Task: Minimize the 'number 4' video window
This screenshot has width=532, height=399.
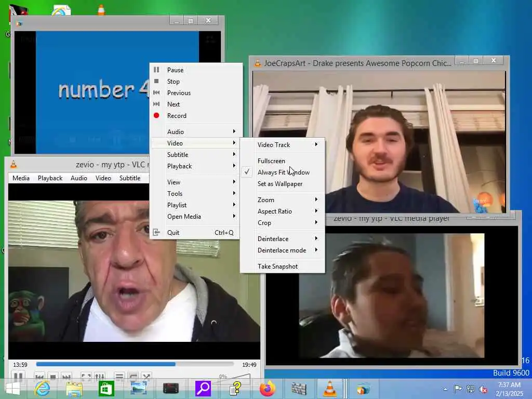Action: tap(177, 21)
